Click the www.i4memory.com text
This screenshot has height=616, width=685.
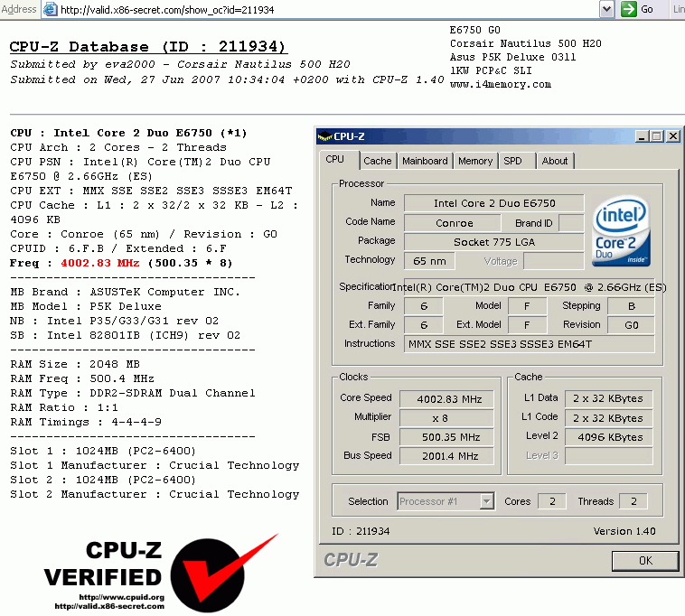click(x=501, y=84)
